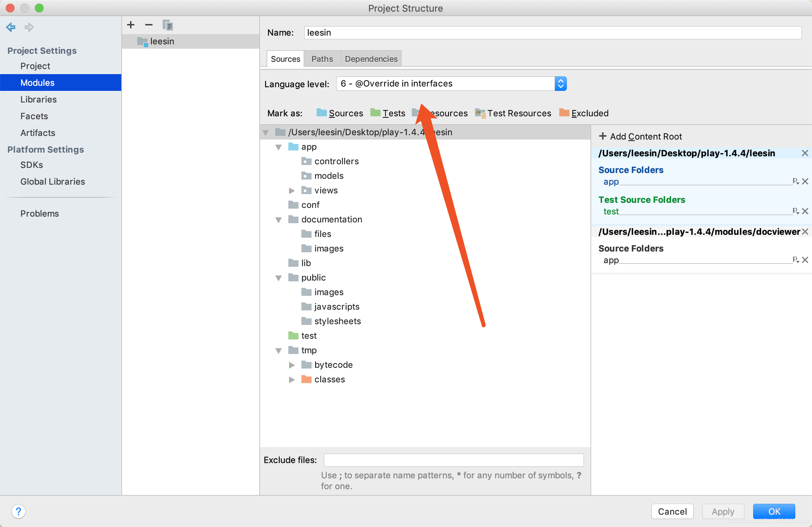
Task: Click the plus icon to add module
Action: click(131, 25)
